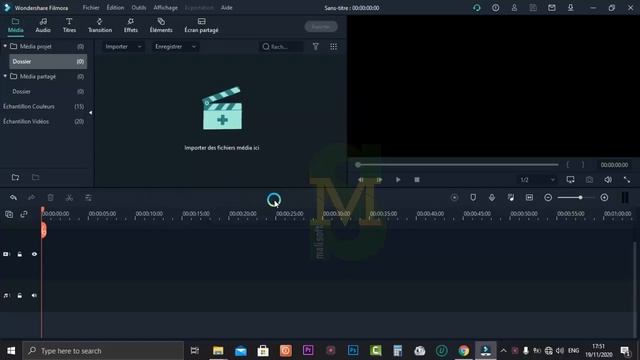
Task: Collapse the media library side panel arrow
Action: tap(91, 113)
